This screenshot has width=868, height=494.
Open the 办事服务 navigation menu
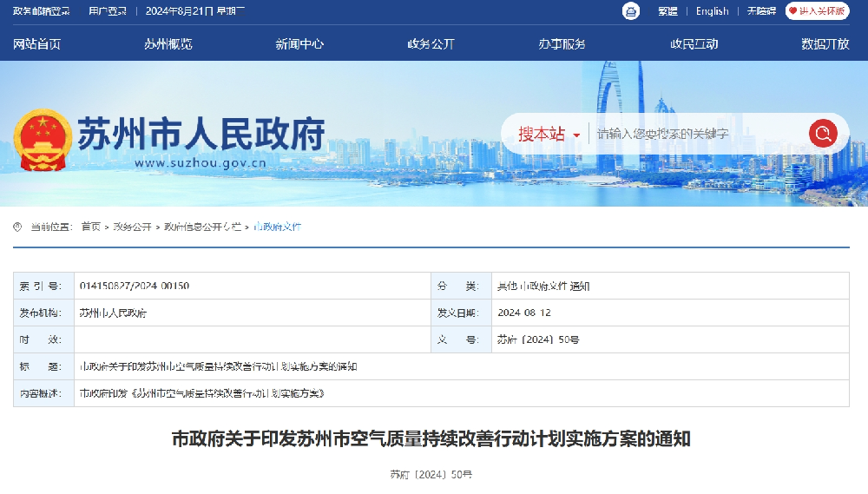(562, 44)
